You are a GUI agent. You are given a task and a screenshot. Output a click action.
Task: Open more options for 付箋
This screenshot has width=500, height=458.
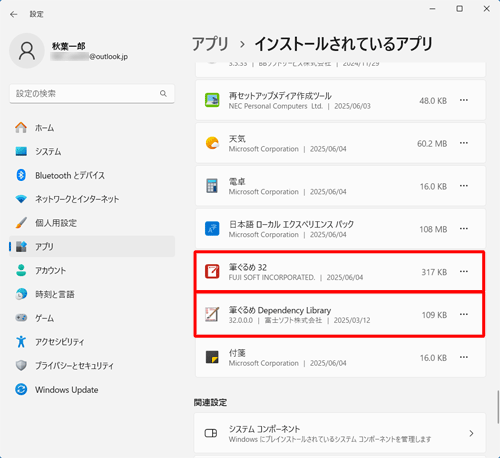click(x=464, y=357)
